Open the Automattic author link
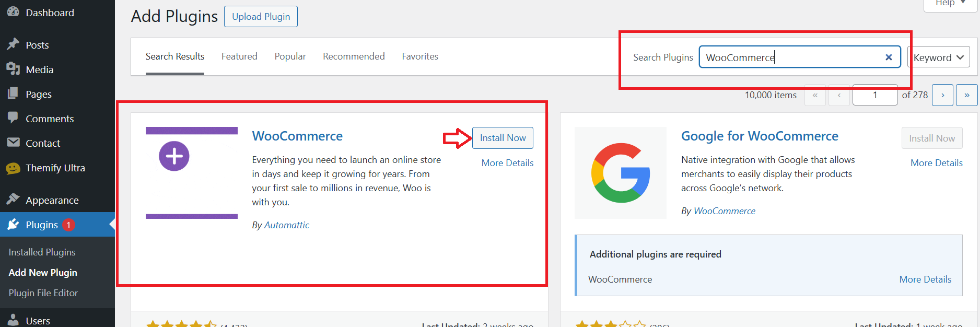Image resolution: width=980 pixels, height=327 pixels. pyautogui.click(x=287, y=225)
